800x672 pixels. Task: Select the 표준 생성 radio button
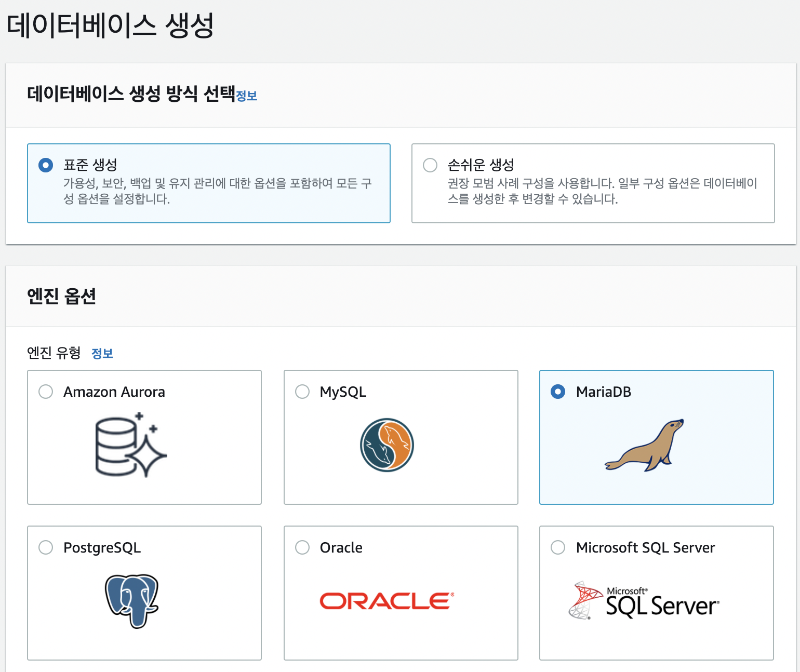point(46,165)
